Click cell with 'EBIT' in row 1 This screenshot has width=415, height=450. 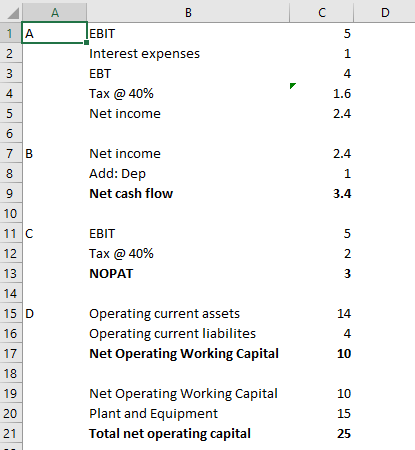pyautogui.click(x=188, y=33)
